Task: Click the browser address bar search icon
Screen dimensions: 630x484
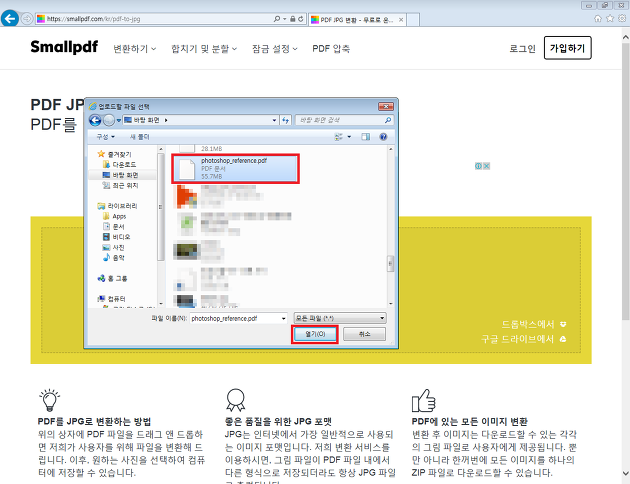Action: [x=277, y=19]
